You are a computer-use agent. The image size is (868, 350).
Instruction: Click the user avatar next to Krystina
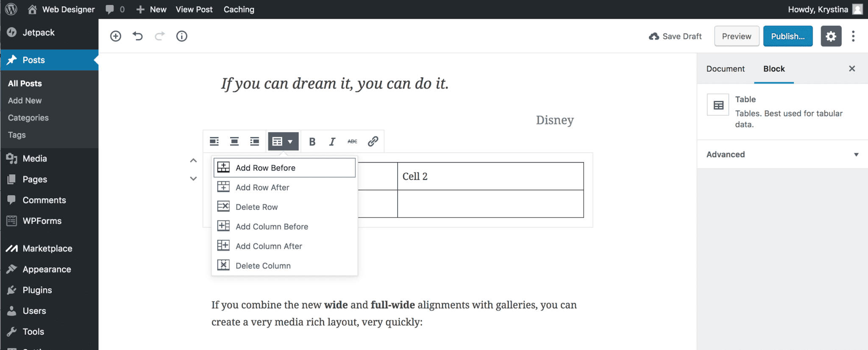click(857, 9)
